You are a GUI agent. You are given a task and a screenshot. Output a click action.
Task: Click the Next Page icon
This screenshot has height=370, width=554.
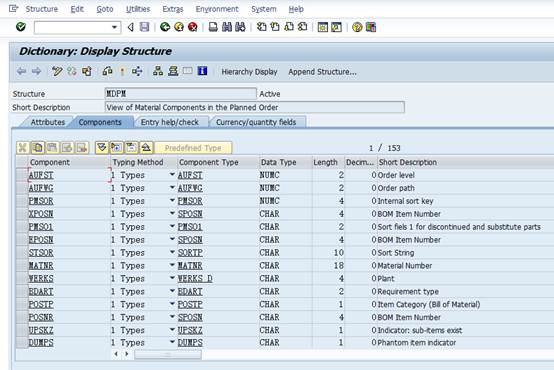coord(289,27)
